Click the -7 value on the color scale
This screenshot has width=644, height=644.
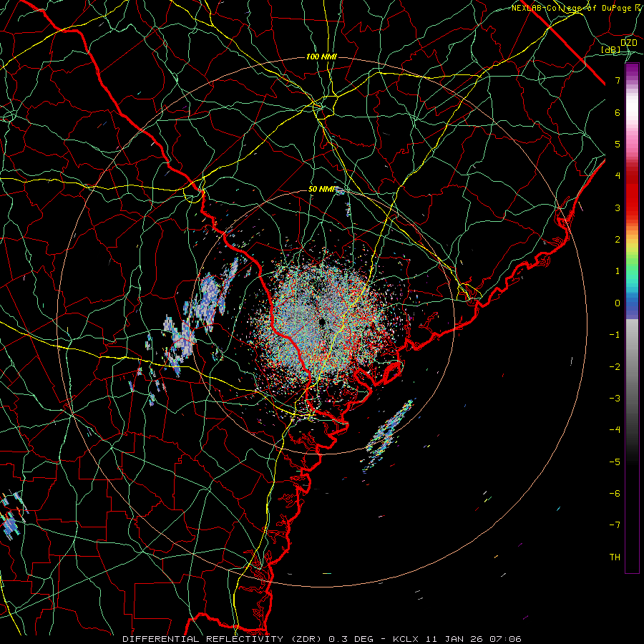[x=615, y=525]
